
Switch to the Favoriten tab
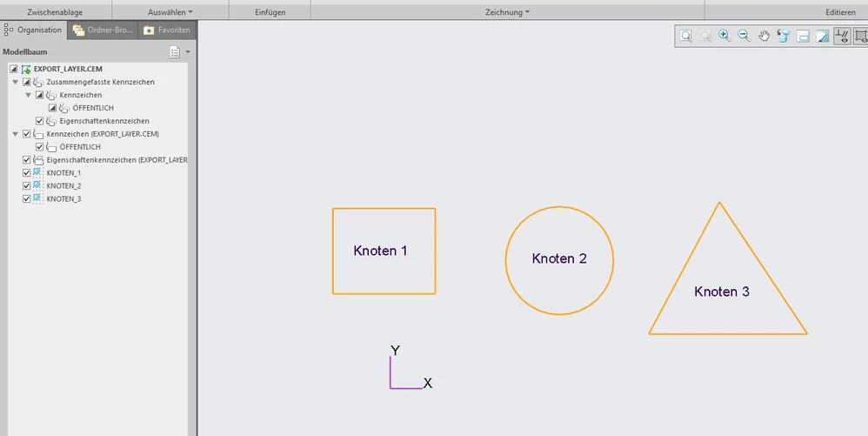167,30
